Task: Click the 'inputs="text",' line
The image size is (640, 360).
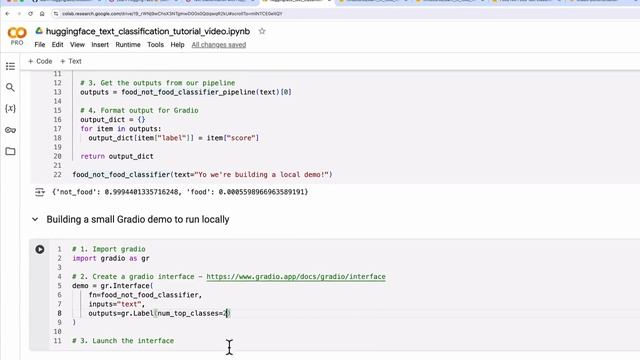Action: point(117,304)
